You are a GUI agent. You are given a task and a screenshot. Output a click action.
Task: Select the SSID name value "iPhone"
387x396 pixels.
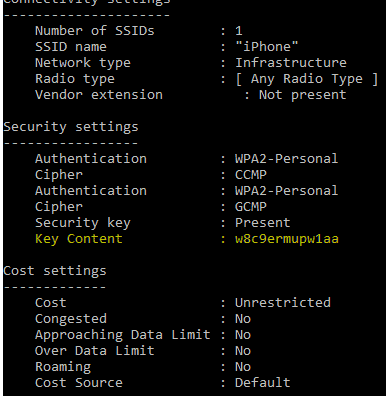[267, 46]
